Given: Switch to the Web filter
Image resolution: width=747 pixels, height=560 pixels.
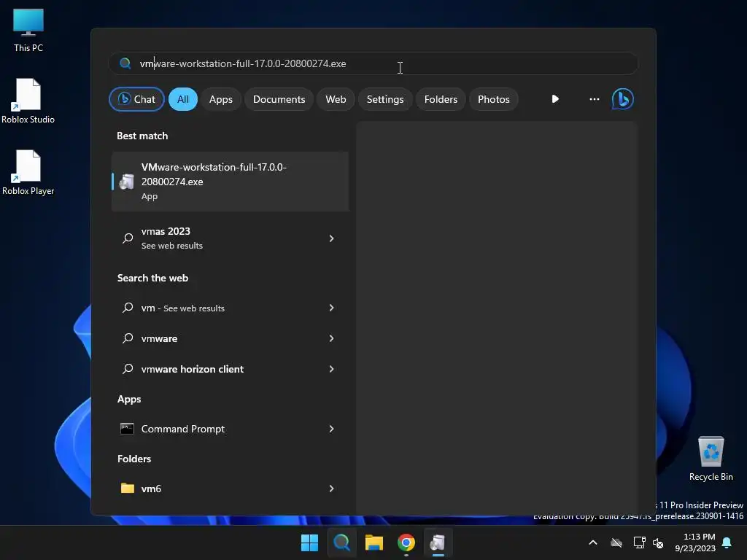Looking at the screenshot, I should tap(336, 99).
